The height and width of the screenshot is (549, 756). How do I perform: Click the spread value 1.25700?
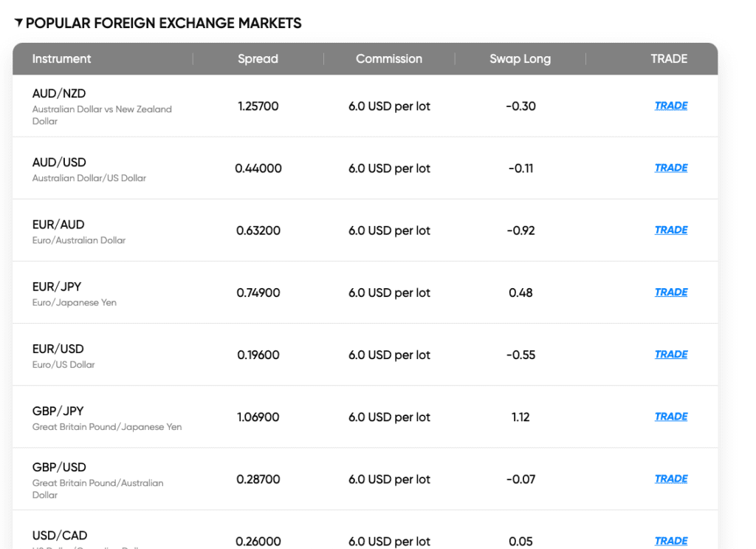pyautogui.click(x=258, y=106)
